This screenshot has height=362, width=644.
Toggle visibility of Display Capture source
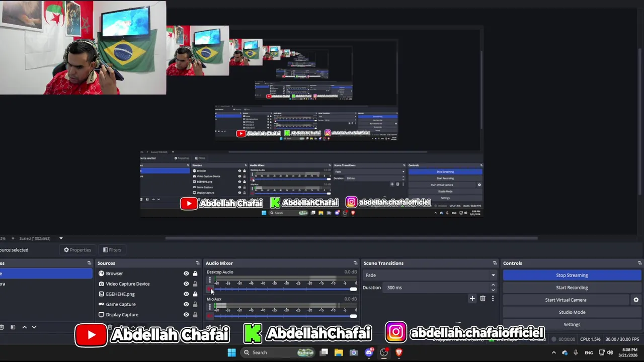click(x=186, y=315)
